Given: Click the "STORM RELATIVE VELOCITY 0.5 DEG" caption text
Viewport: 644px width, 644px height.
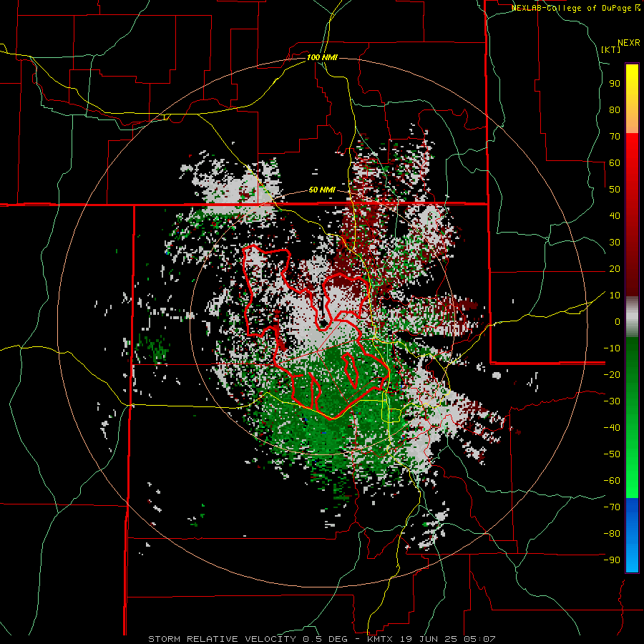Looking at the screenshot, I should coord(248,639).
